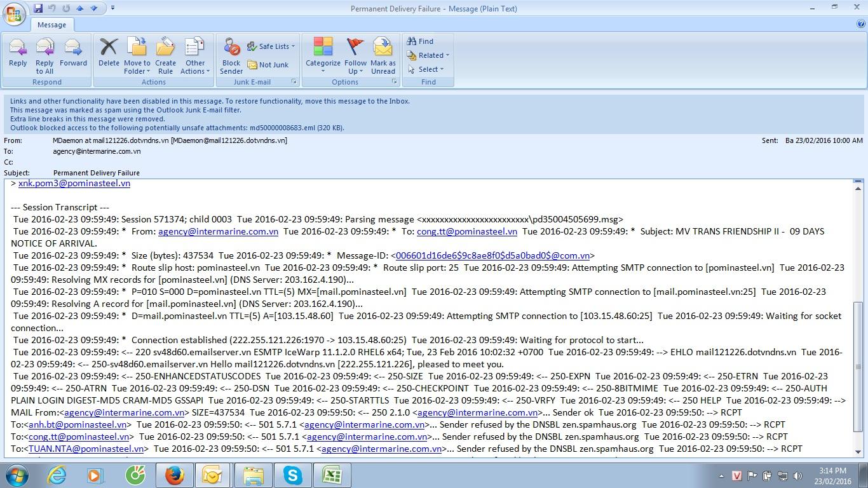Switch to Outlook taskbar button

tap(213, 475)
